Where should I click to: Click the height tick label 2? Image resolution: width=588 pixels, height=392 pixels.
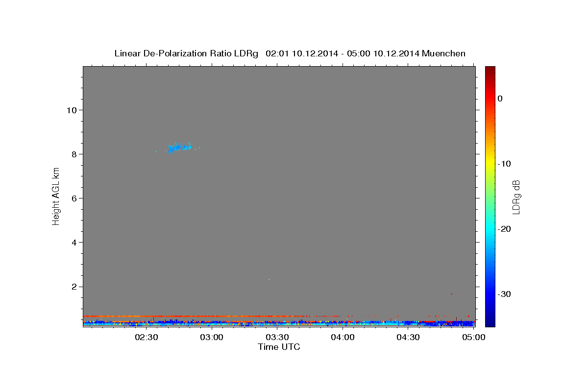click(73, 287)
